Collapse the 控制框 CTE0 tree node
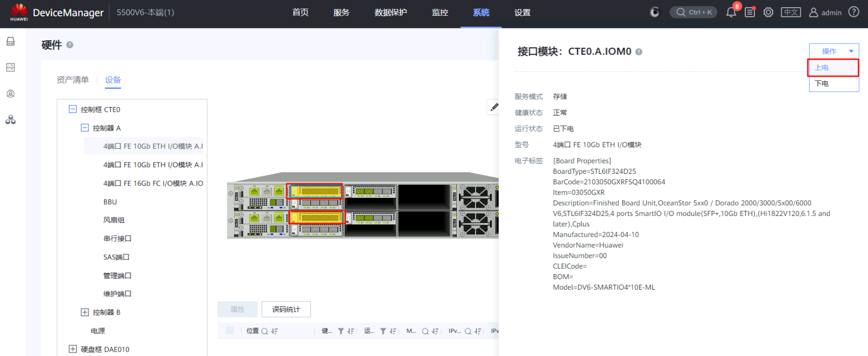Image resolution: width=868 pixels, height=356 pixels. coord(72,109)
